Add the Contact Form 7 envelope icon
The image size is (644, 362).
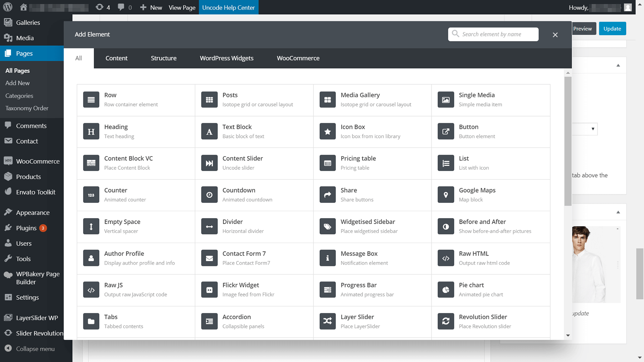[x=209, y=258]
